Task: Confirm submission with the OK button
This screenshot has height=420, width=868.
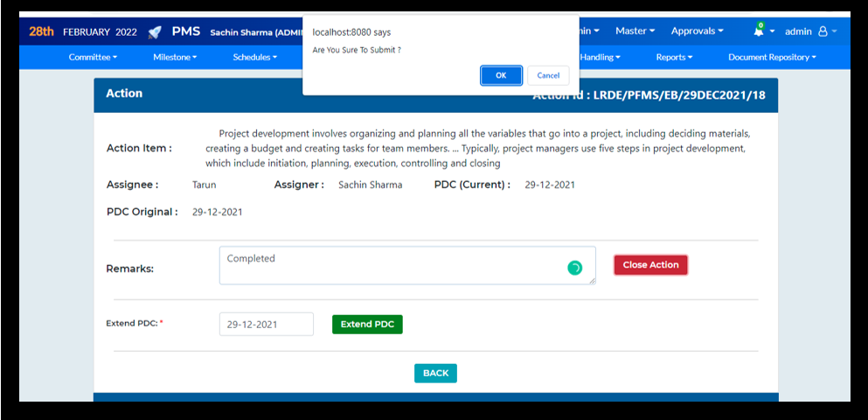Action: click(x=501, y=75)
